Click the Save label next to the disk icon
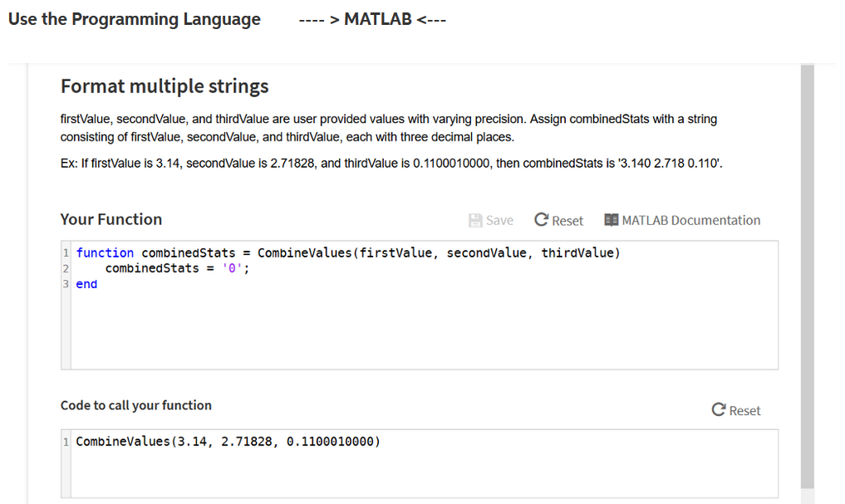 (x=499, y=220)
